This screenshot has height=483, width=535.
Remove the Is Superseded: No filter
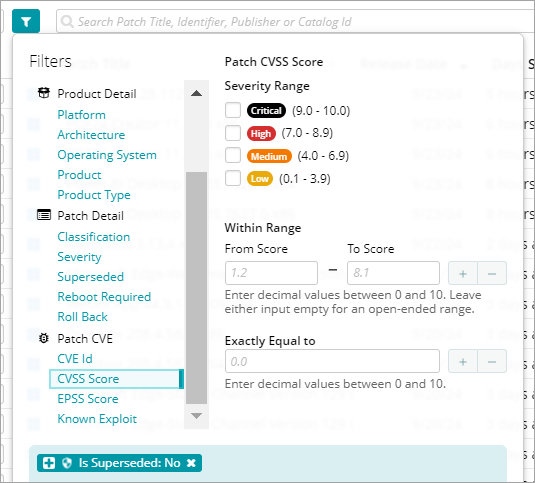click(x=191, y=463)
